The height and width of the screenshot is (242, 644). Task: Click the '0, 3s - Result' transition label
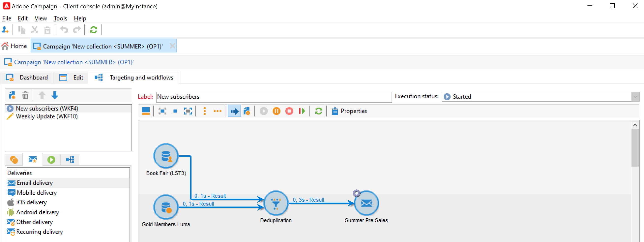point(308,200)
